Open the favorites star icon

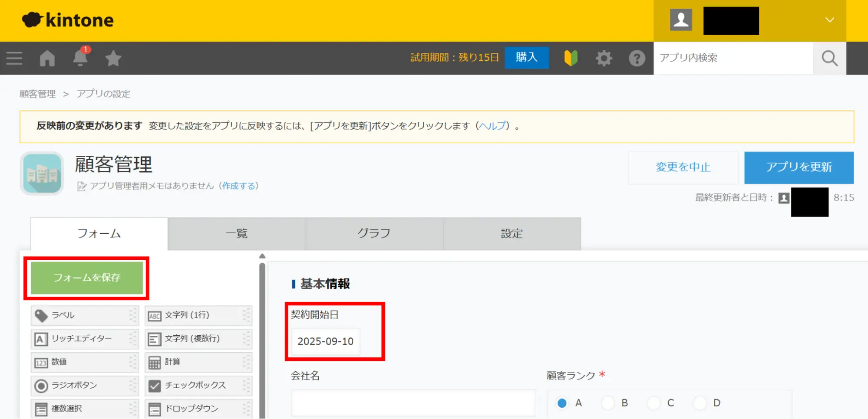pos(113,58)
